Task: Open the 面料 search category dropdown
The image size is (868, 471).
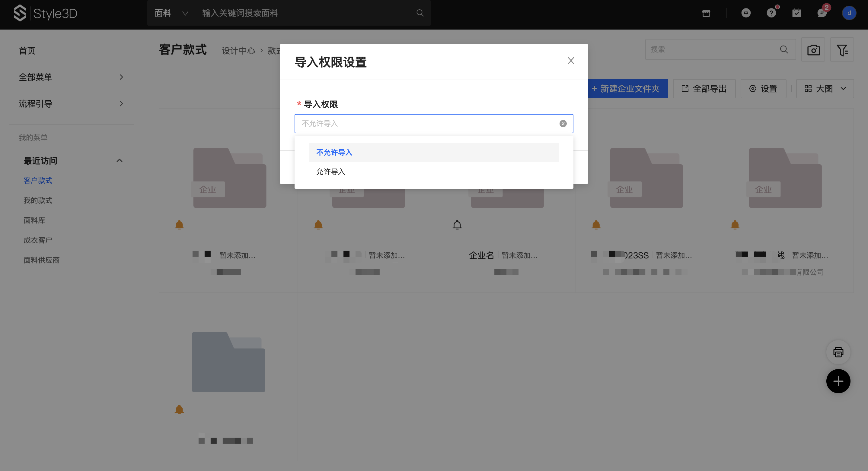Action: 171,13
